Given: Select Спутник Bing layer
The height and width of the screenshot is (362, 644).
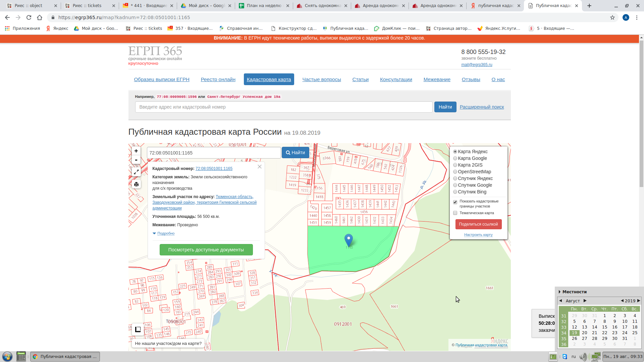Looking at the screenshot, I should point(455,192).
